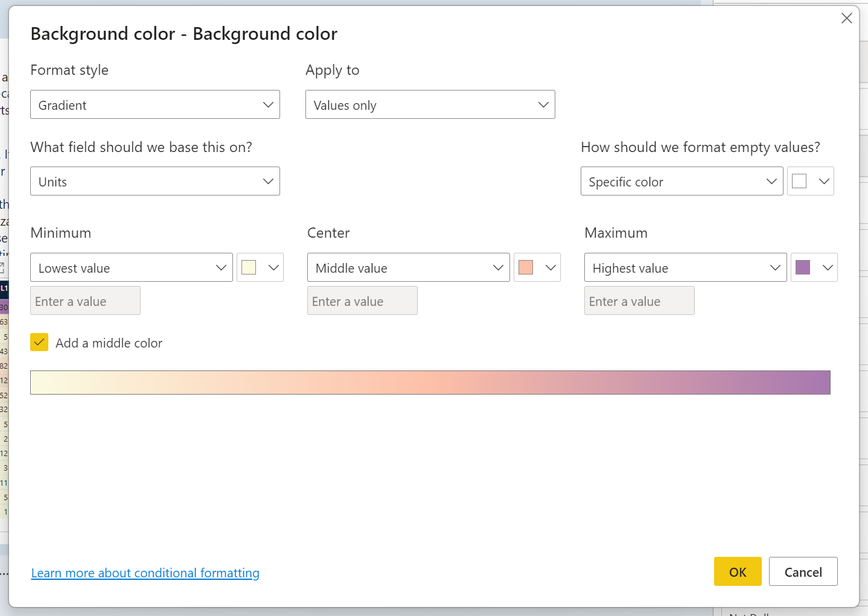Open the Lowest value dropdown

[132, 267]
